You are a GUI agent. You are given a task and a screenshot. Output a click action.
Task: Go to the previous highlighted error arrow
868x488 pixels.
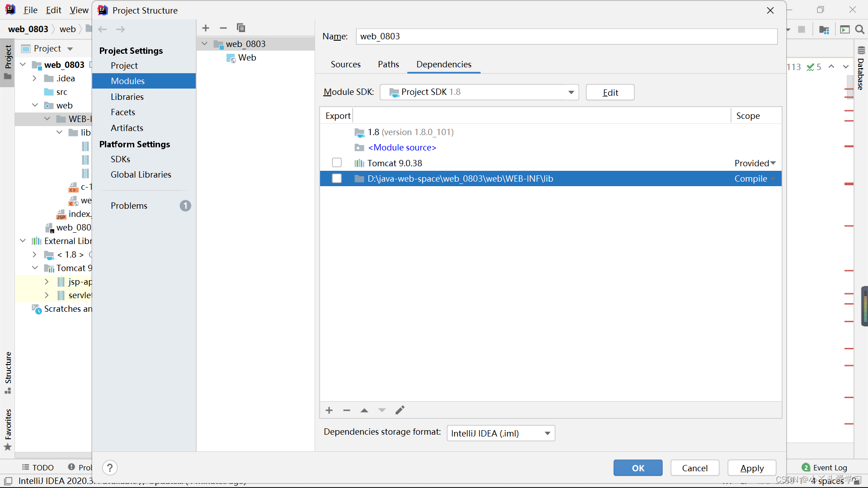point(831,67)
